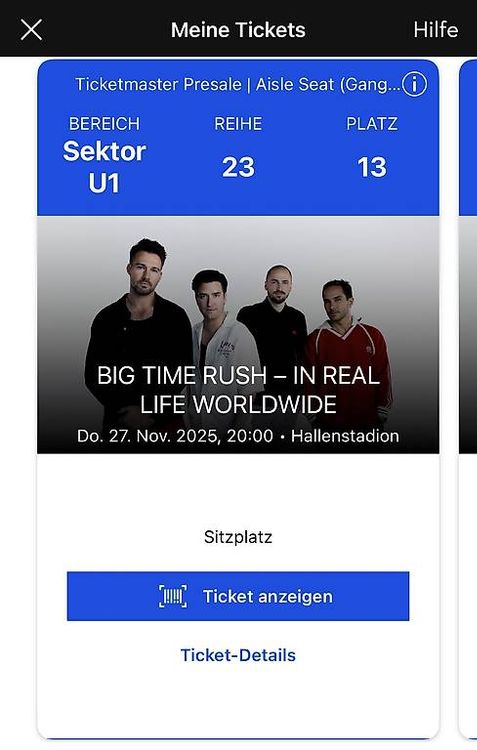The image size is (477, 750).
Task: Click the REIHE label
Action: (x=238, y=124)
